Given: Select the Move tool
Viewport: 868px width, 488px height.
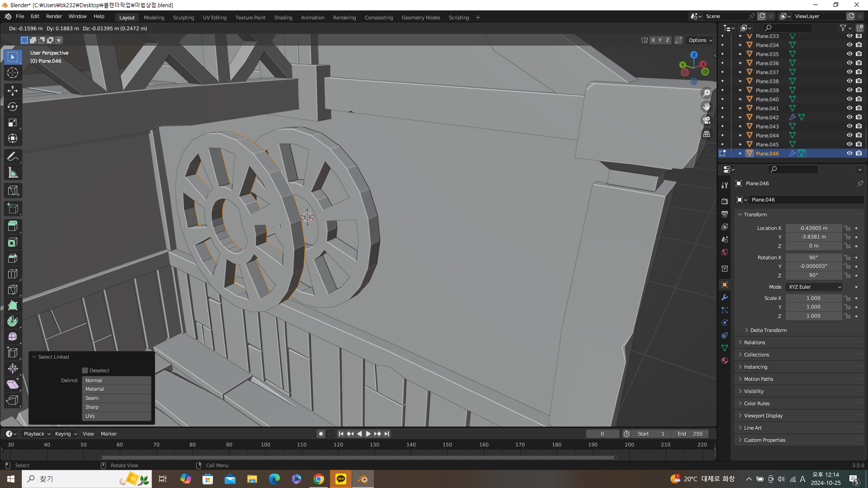Looking at the screenshot, I should point(13,91).
